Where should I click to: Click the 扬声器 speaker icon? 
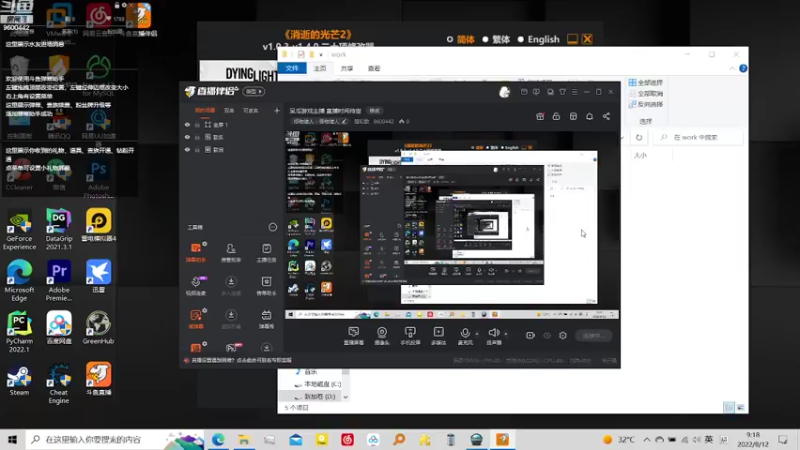pyautogui.click(x=493, y=335)
